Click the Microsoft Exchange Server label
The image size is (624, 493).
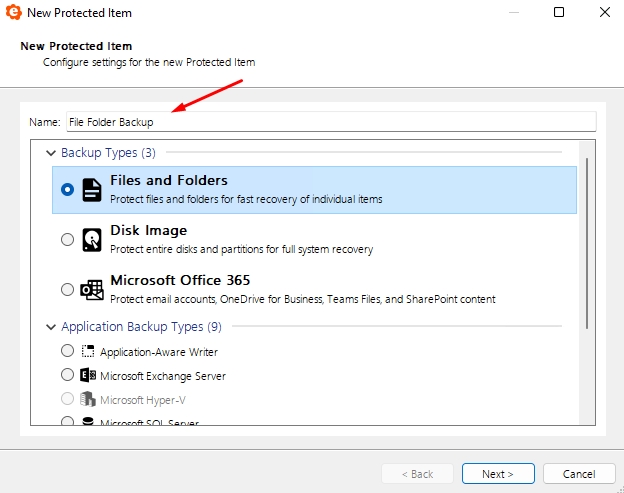pos(163,376)
